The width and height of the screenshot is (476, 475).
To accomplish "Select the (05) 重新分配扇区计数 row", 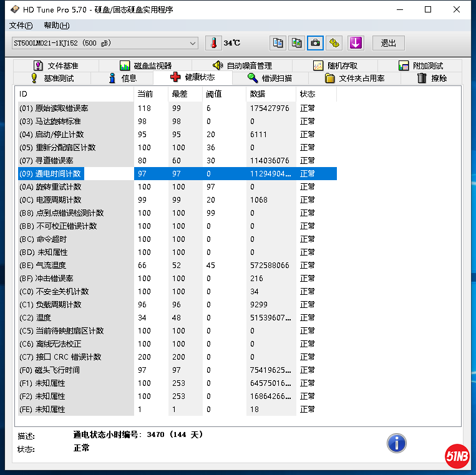I will 75,148.
